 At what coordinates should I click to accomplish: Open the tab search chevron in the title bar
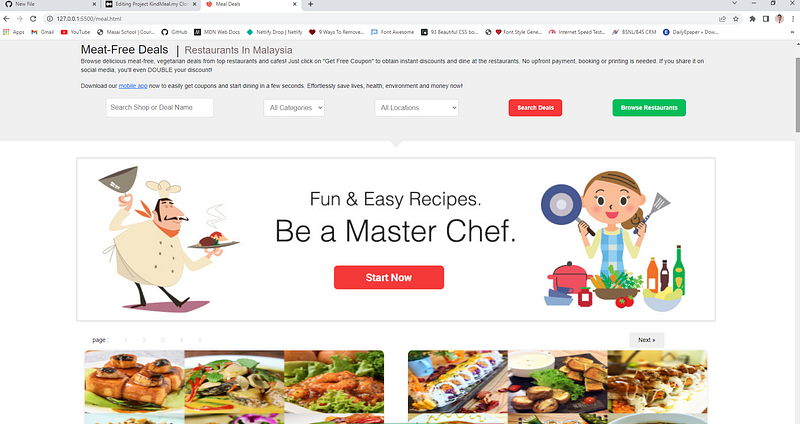coord(734,4)
